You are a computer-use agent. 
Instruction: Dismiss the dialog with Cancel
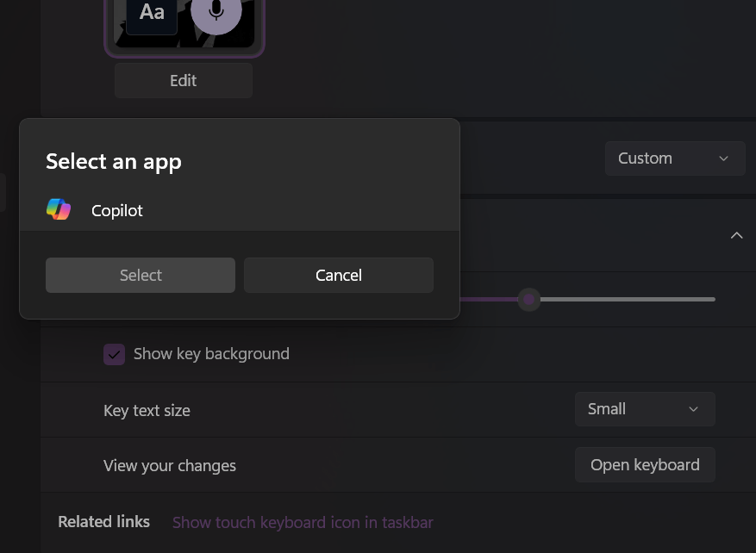point(339,275)
